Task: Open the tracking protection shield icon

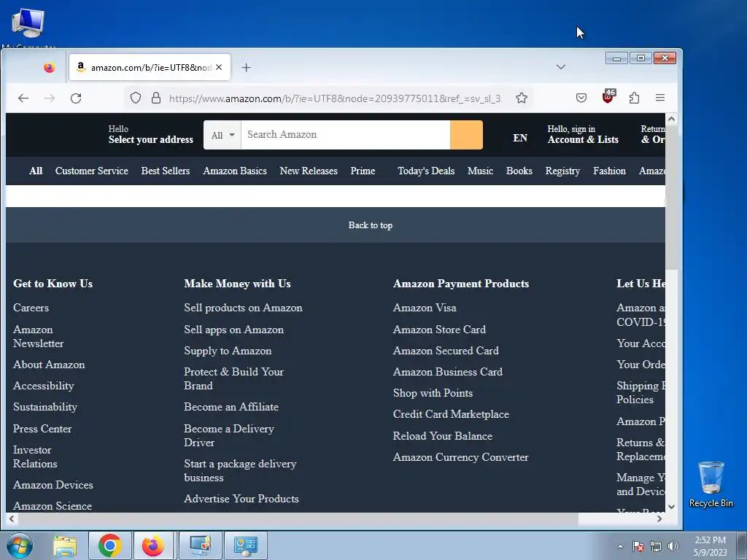Action: (136, 98)
